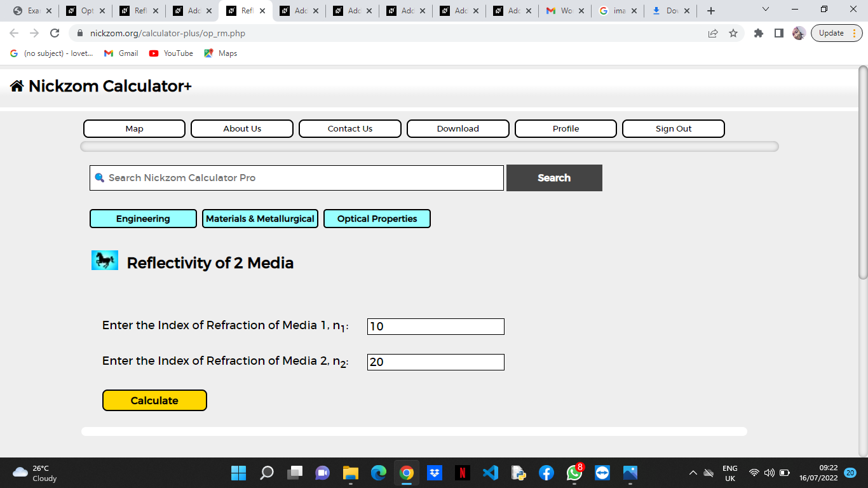
Task: Open the (no subject) bookmark
Action: pyautogui.click(x=51, y=53)
